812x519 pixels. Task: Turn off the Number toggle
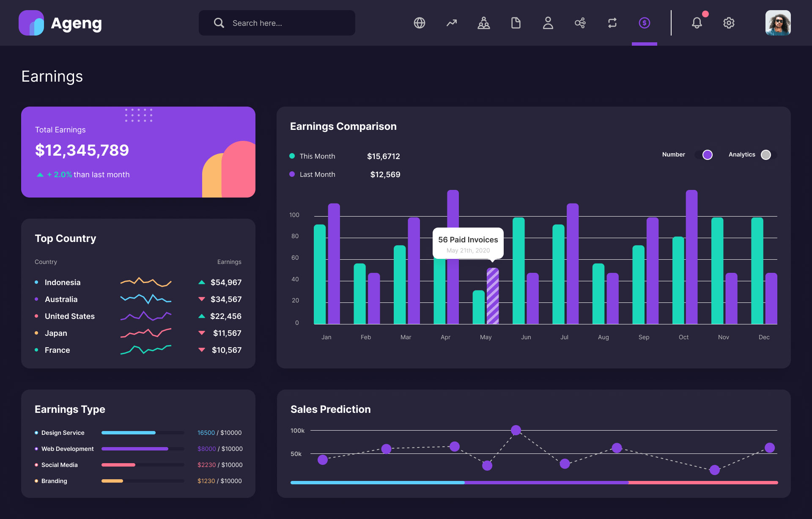pyautogui.click(x=707, y=155)
